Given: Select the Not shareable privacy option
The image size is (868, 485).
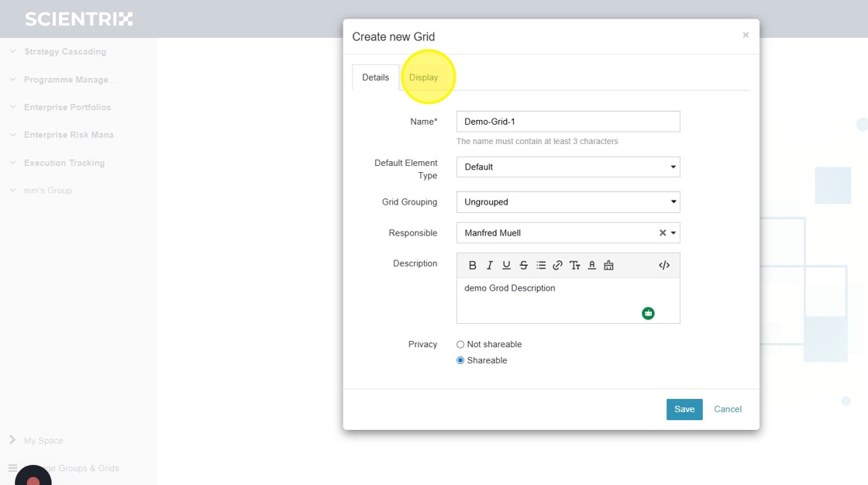Looking at the screenshot, I should (x=460, y=345).
